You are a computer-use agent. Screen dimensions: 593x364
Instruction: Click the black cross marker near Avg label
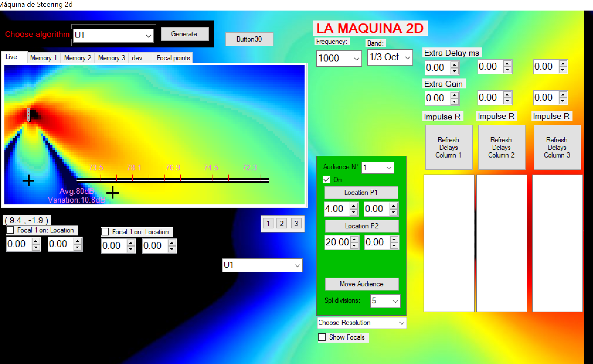coord(113,192)
